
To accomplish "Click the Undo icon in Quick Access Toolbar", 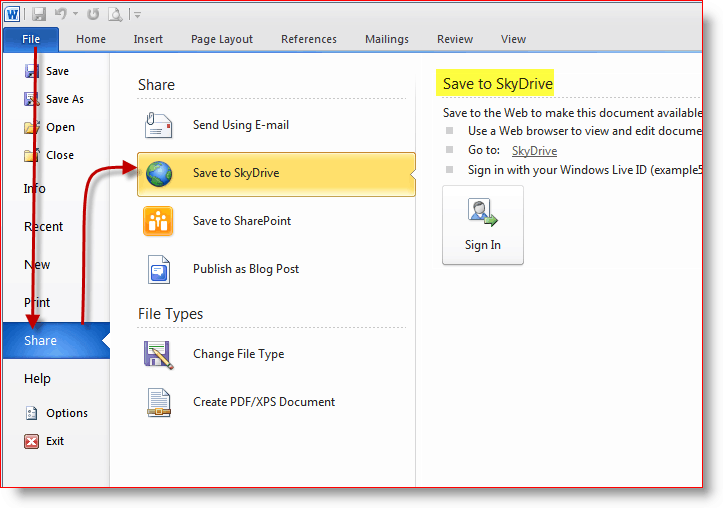I will (x=61, y=14).
